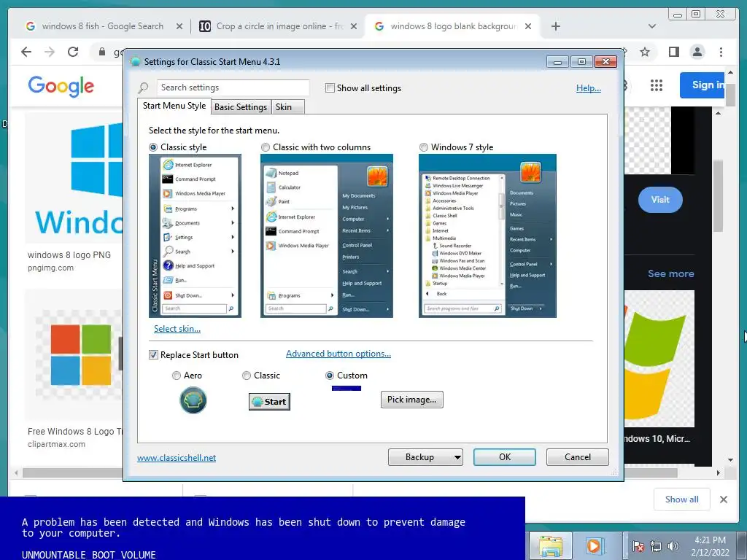Image resolution: width=747 pixels, height=560 pixels.
Task: Open a new Chrome tab
Action: (x=555, y=26)
